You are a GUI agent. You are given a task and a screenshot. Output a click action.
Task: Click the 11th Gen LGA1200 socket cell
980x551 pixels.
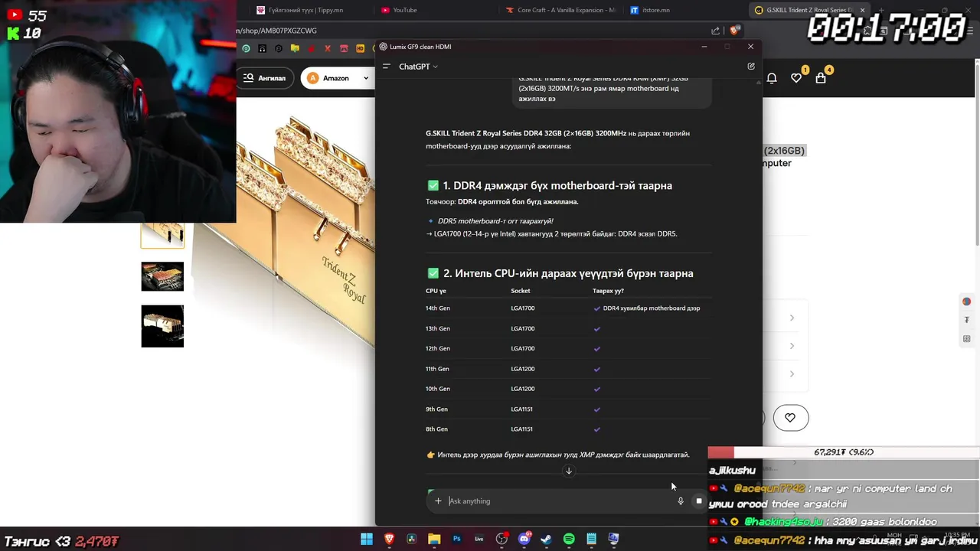[x=523, y=369]
